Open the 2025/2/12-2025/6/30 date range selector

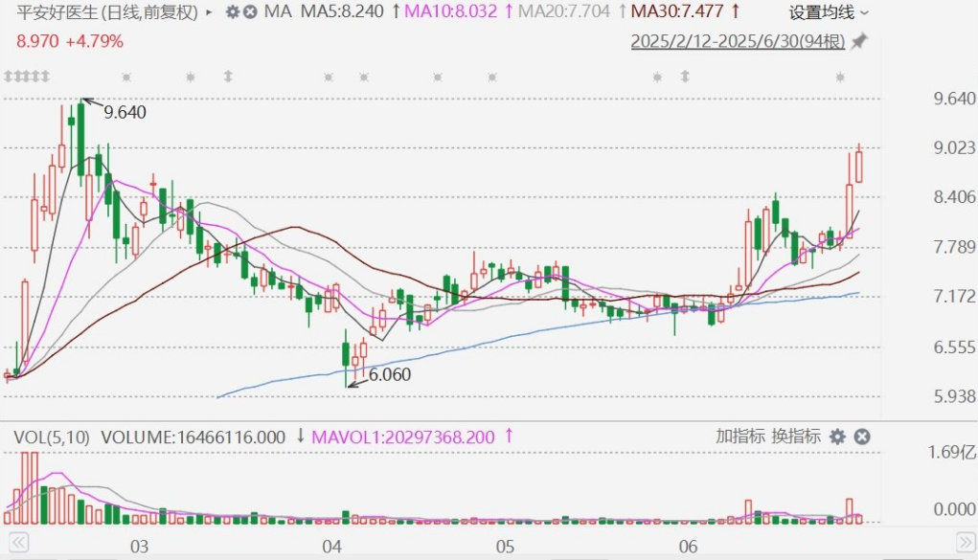coord(738,41)
